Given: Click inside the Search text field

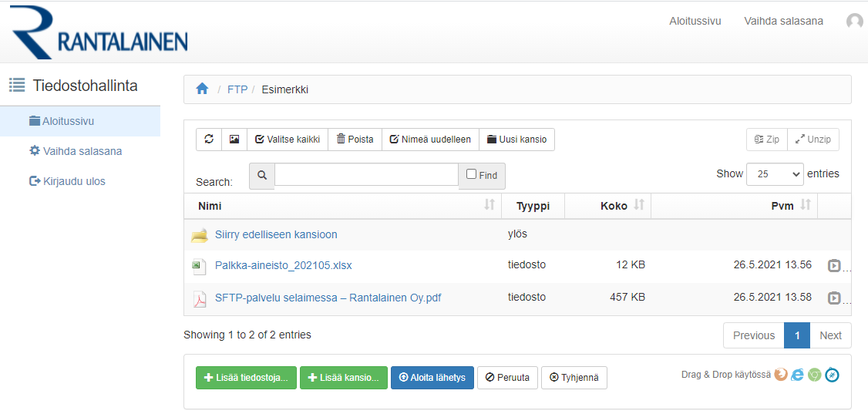Looking at the screenshot, I should (366, 175).
